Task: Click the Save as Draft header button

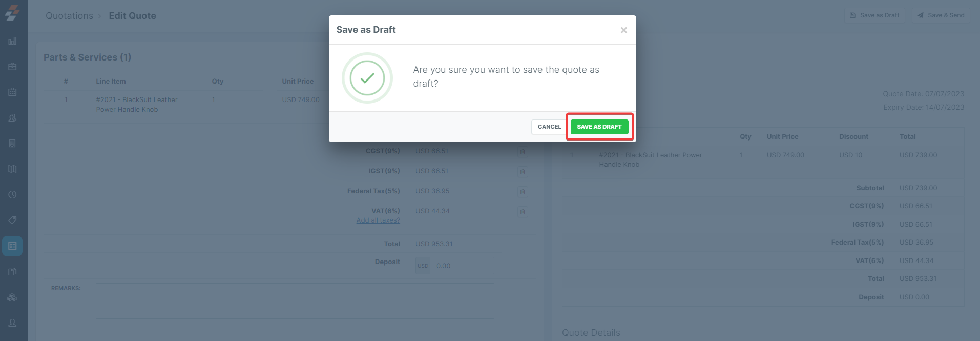Action: pyautogui.click(x=874, y=15)
